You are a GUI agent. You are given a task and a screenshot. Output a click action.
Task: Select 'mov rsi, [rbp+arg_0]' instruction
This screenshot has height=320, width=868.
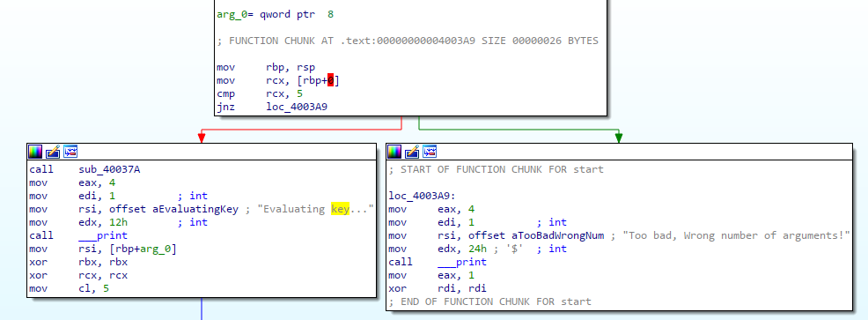(x=103, y=249)
